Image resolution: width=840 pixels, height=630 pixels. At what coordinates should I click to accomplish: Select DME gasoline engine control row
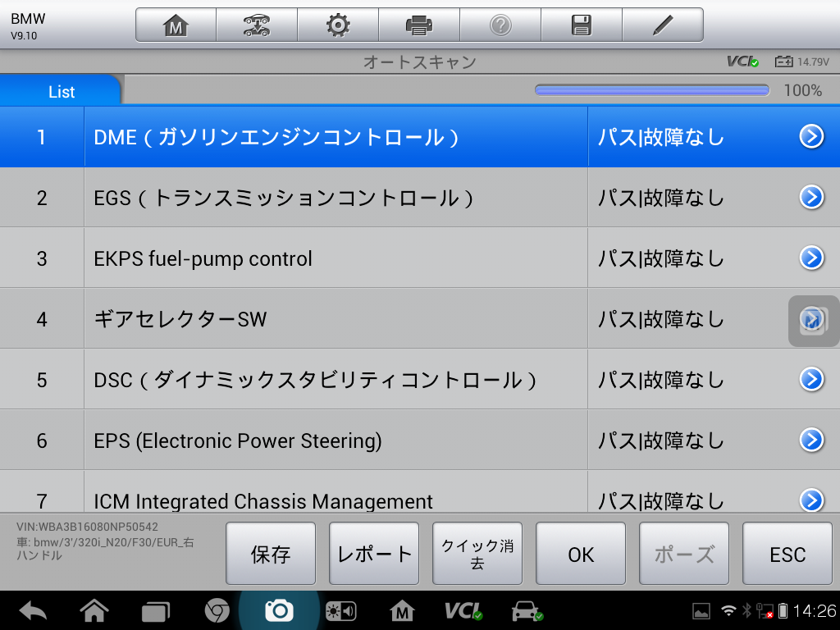(420, 137)
